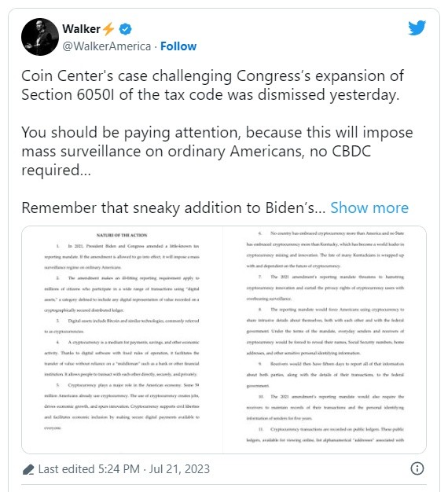Screen dimensions: 448x492
Task: Click the blue verified checkmark badge
Action: click(x=125, y=29)
